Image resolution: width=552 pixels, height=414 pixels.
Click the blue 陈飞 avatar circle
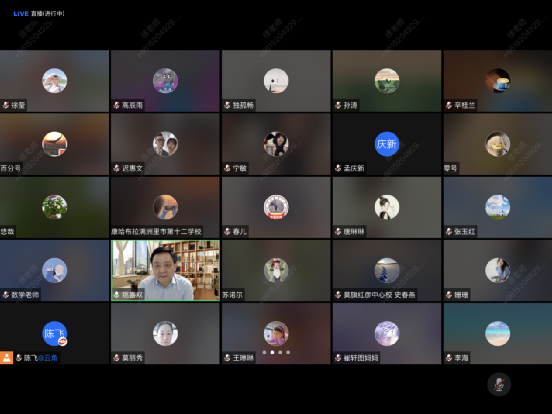[55, 333]
